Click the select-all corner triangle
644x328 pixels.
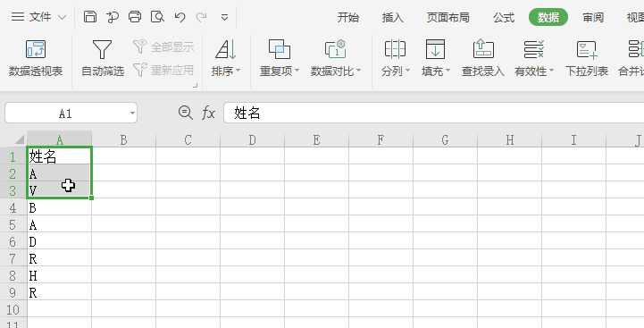[20, 139]
